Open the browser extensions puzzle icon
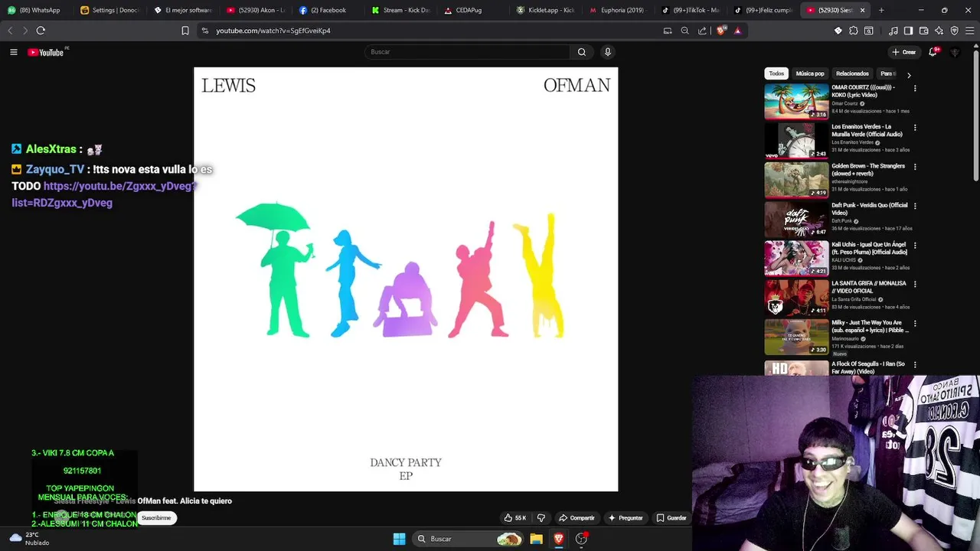980x551 pixels. 854,31
